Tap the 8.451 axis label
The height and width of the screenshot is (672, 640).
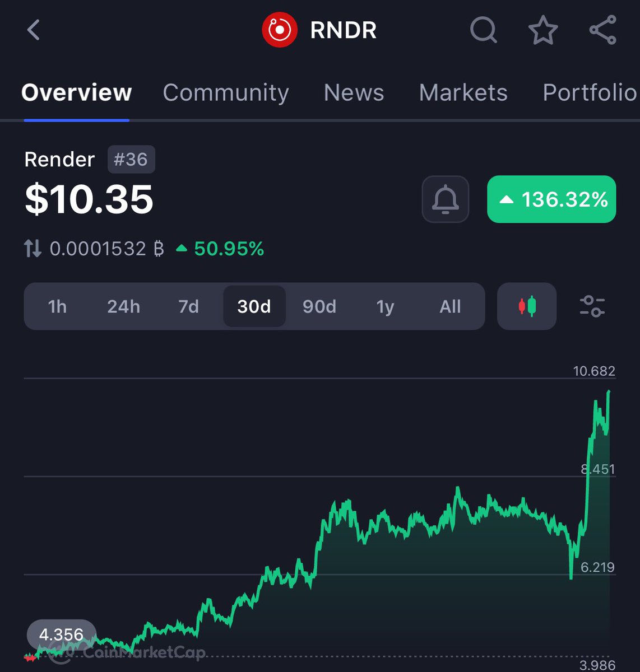click(x=597, y=469)
